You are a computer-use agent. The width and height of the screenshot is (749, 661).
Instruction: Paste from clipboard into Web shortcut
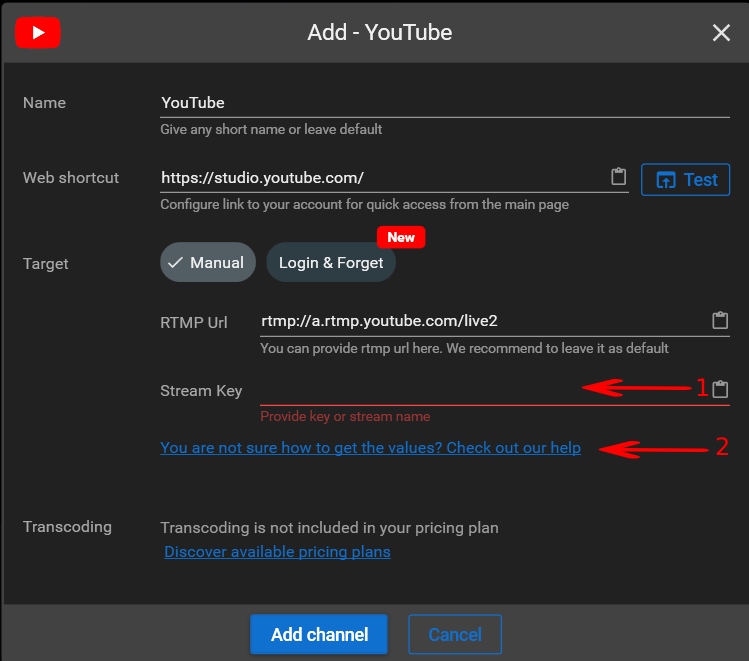click(619, 177)
